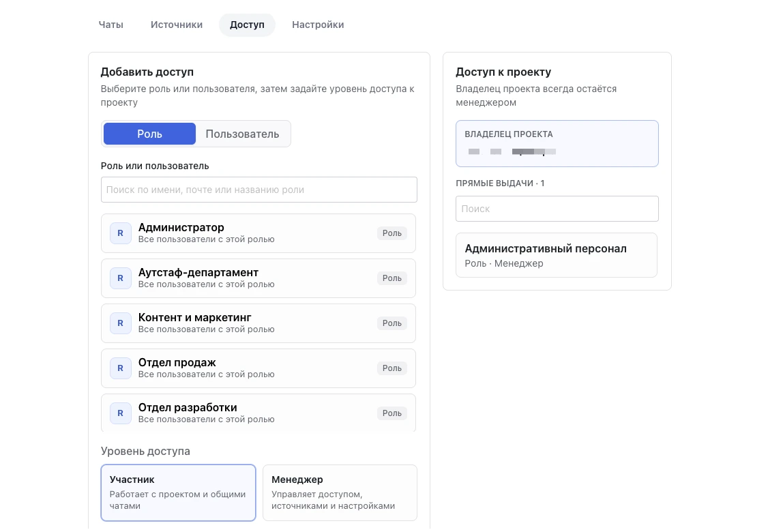Click the Роль badge on Администратор row
Viewport: 768px width, 532px height.
point(392,233)
